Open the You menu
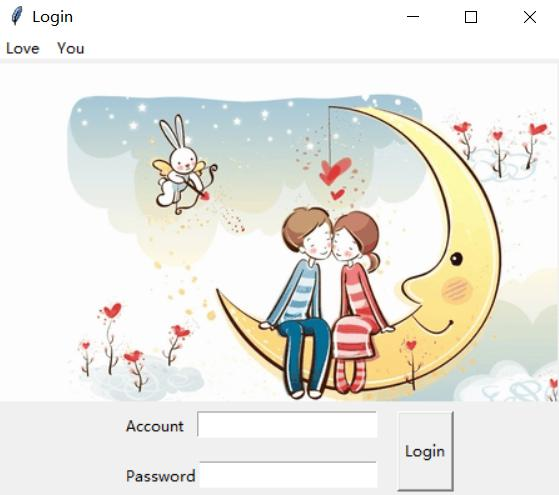Viewport: 559px width, 495px height. pos(71,49)
